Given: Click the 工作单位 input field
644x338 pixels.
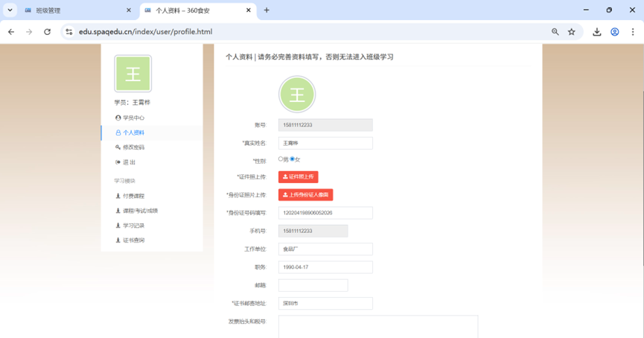Looking at the screenshot, I should coord(325,249).
